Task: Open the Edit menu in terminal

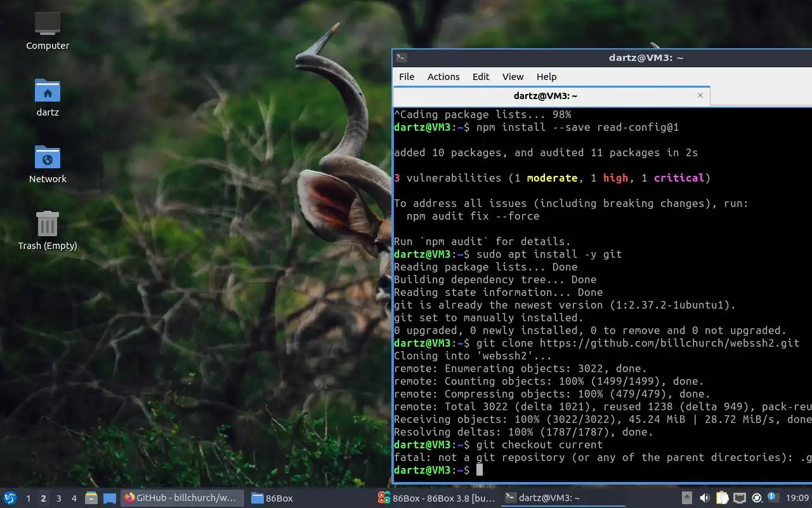Action: coord(481,77)
